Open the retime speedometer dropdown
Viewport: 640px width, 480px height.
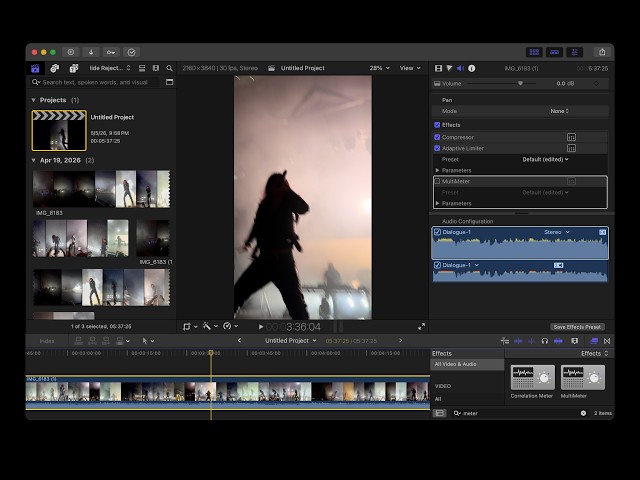click(x=231, y=326)
